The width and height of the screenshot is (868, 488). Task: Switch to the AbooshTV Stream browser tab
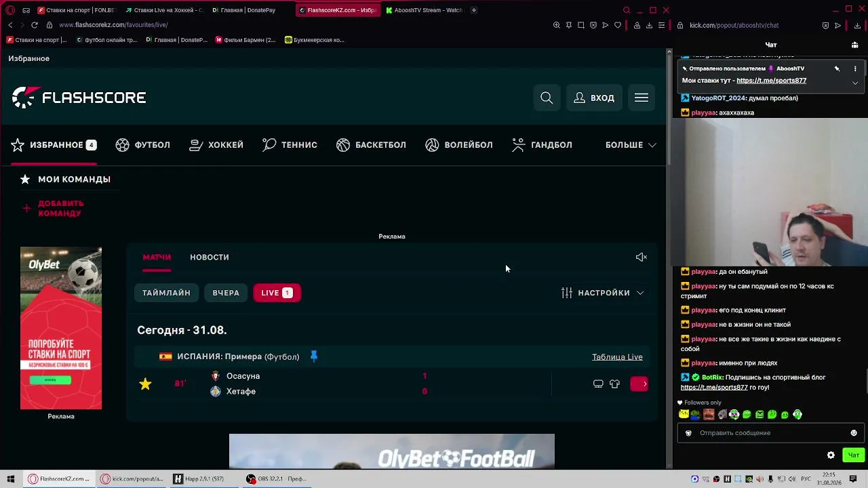(424, 10)
